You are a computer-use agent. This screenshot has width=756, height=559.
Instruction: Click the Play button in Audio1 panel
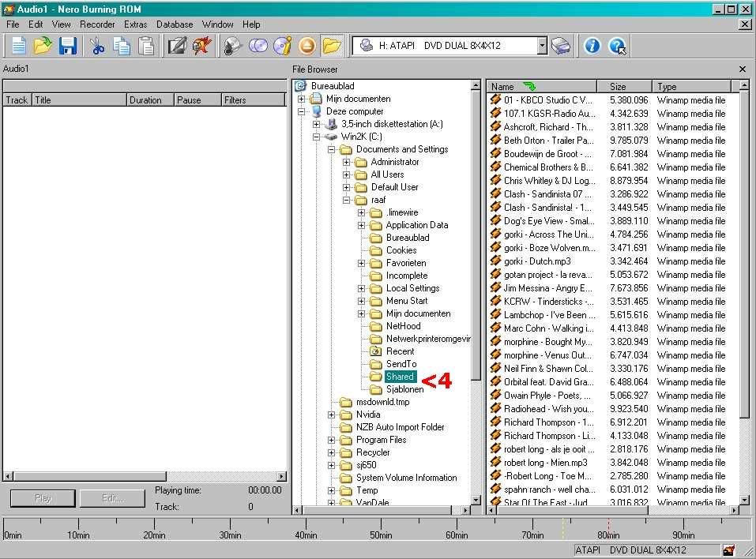pyautogui.click(x=43, y=498)
